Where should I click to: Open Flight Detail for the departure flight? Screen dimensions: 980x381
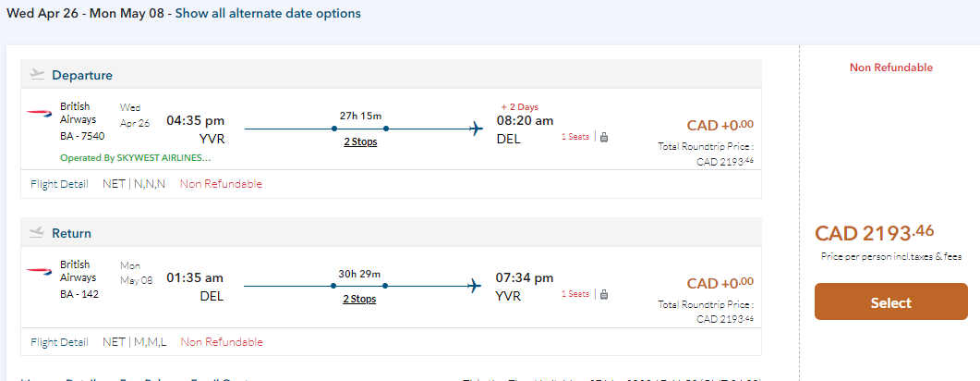coord(59,184)
